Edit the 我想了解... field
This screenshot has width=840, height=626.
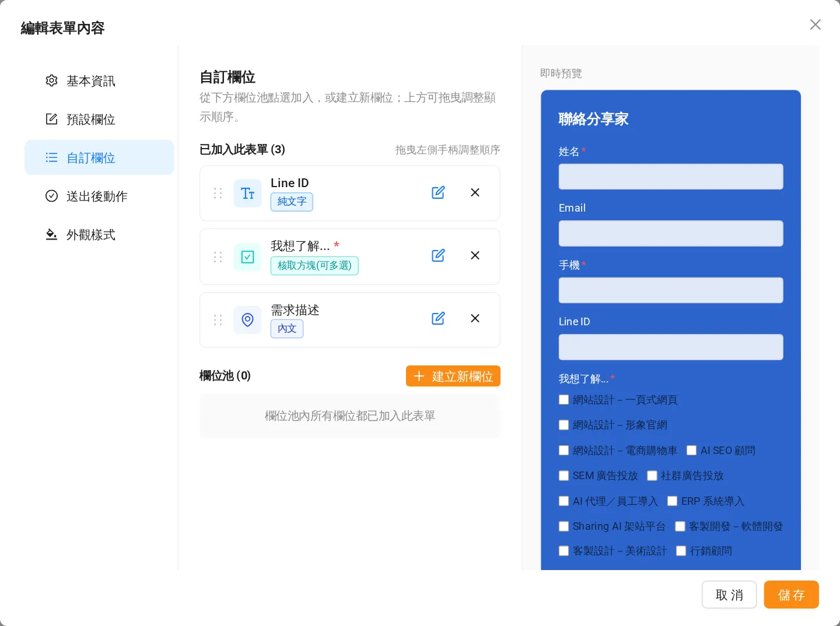point(438,255)
